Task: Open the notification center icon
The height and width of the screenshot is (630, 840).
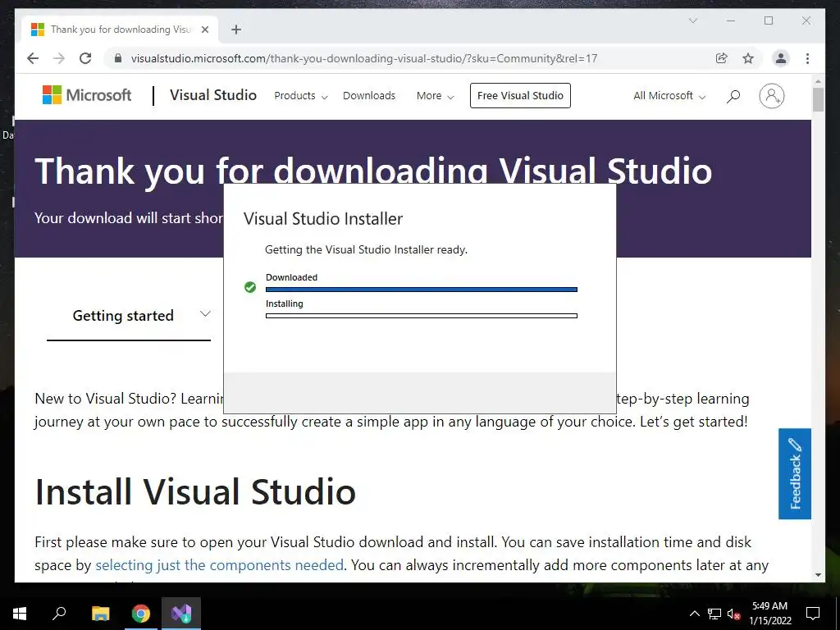Action: pyautogui.click(x=813, y=614)
